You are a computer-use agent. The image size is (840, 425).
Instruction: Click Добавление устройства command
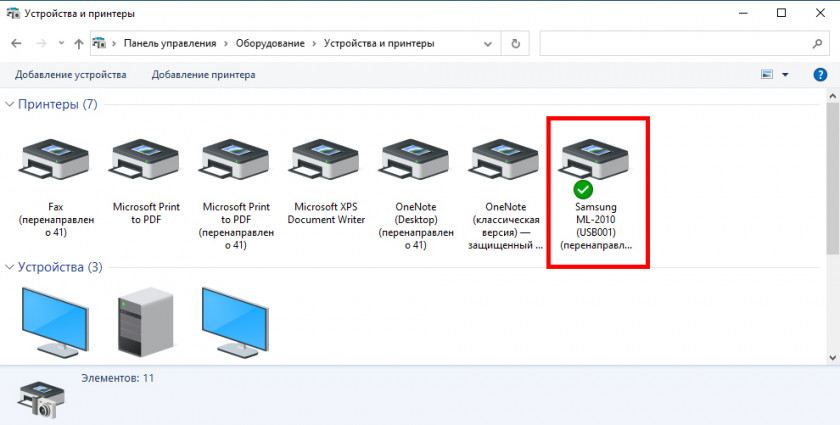(70, 75)
